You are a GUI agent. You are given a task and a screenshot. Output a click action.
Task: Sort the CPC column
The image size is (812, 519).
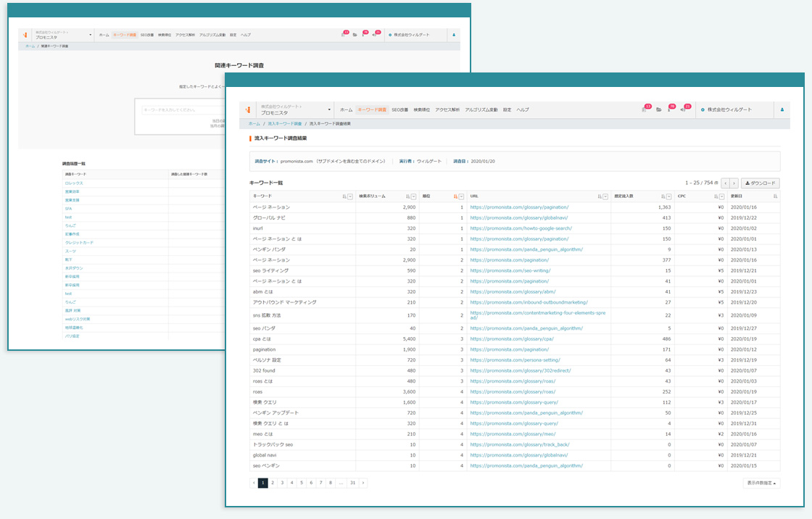click(x=716, y=197)
